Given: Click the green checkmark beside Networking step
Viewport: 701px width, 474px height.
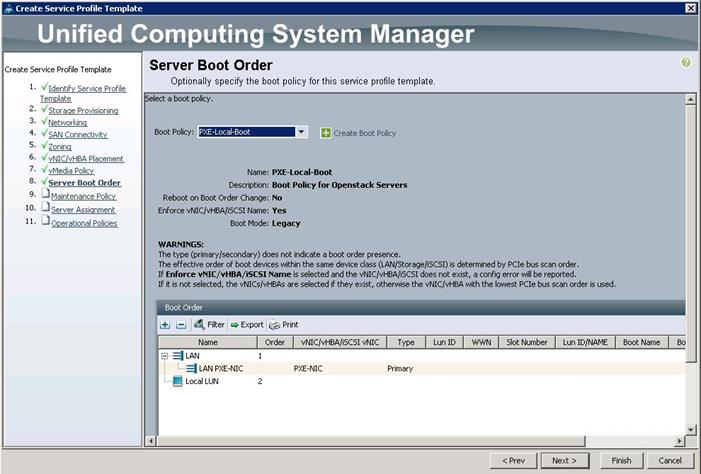Looking at the screenshot, I should 44,121.
